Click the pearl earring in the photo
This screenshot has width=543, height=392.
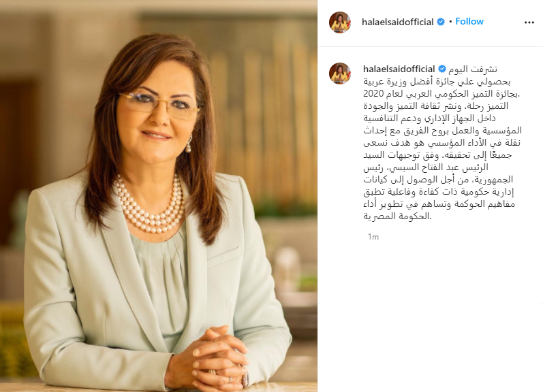pos(189,144)
